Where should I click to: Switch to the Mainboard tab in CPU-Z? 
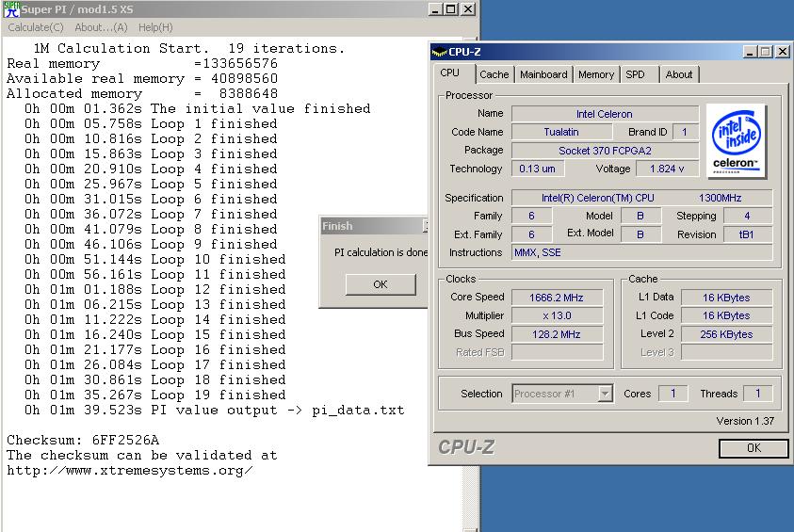543,74
